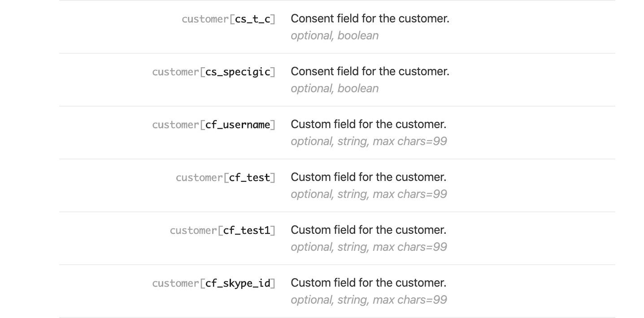Viewport: 644px width, 318px height.
Task: Click the divider line below the cf_skype_id row
Action: pos(337,317)
